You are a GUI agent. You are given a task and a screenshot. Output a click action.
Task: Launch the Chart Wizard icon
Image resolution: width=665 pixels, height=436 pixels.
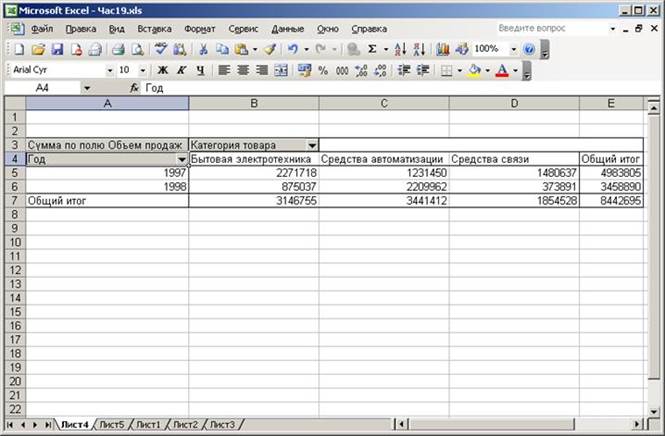pyautogui.click(x=442, y=49)
